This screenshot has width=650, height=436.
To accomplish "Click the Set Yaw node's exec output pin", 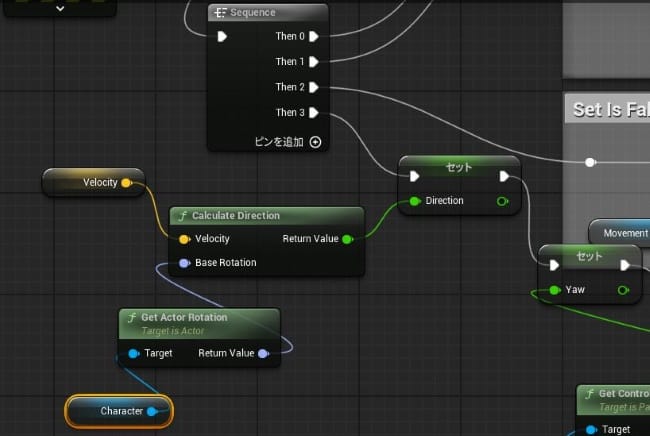I will [625, 265].
